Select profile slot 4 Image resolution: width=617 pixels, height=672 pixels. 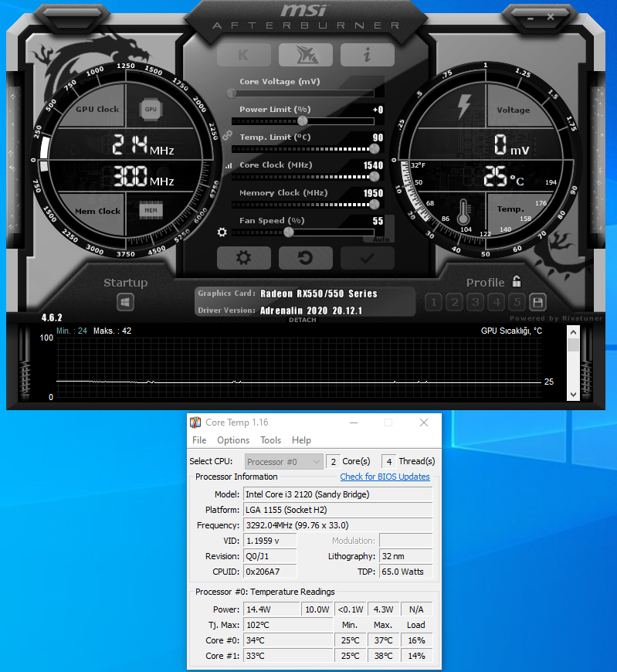click(x=497, y=303)
